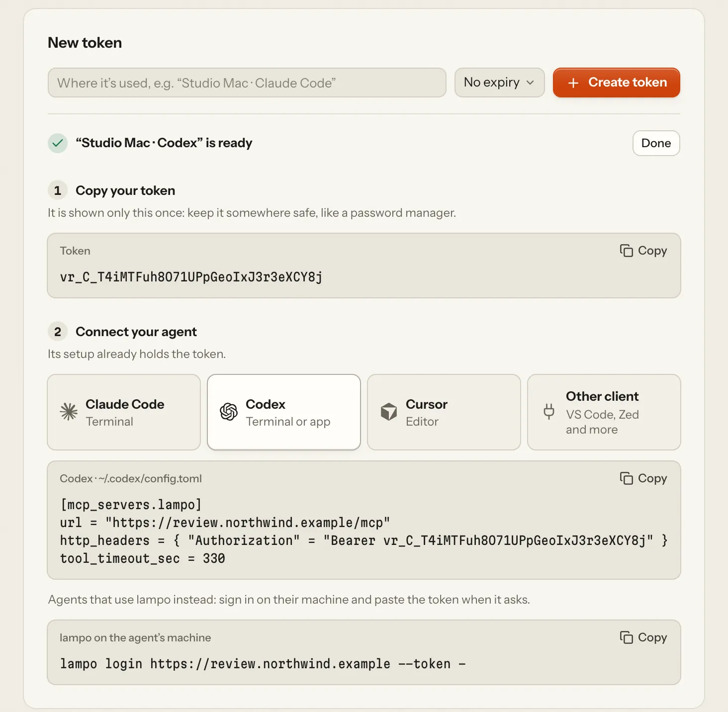Click "Studio Mac · Codex" is ready text

(164, 143)
